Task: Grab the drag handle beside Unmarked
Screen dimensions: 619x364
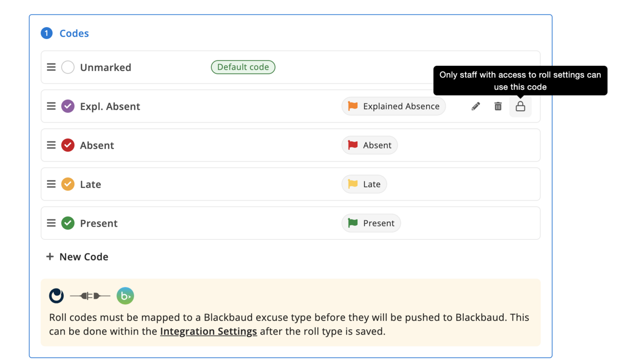Action: [51, 67]
